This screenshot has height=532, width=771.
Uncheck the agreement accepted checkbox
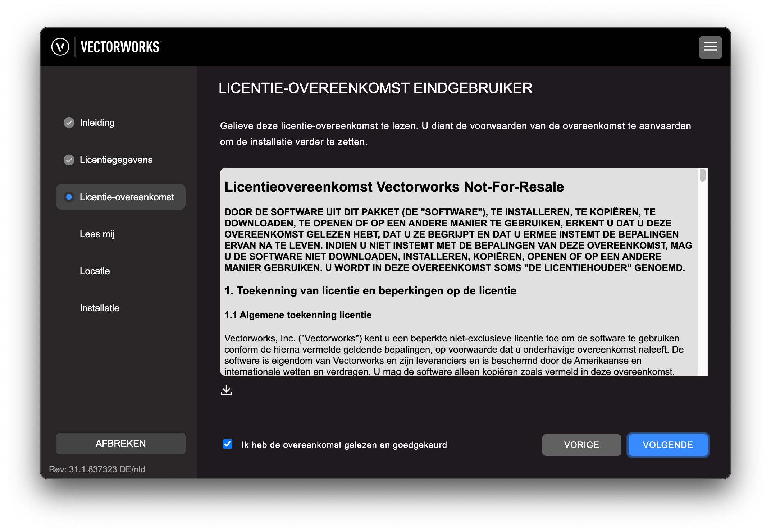pos(228,444)
